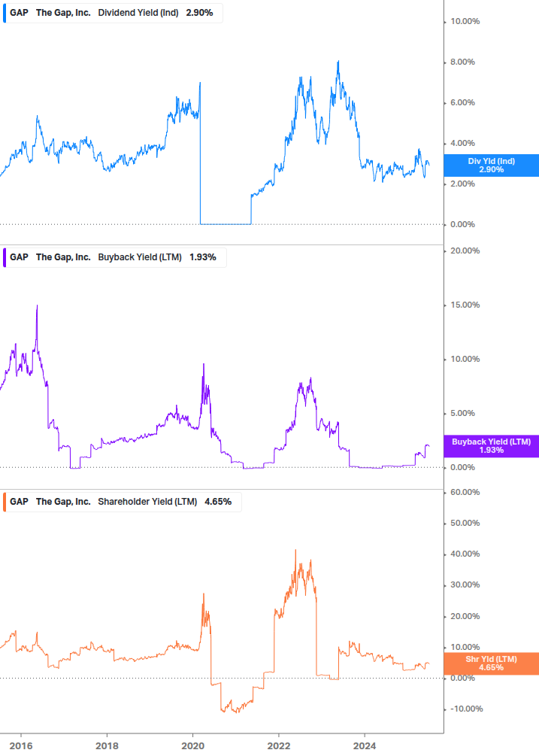Click the 2024 label on the time axis
Screen dimensions: 539x756
tap(365, 746)
